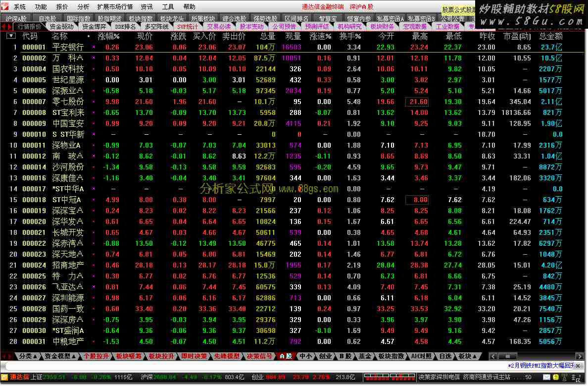Click the 代码 column header
This screenshot has width=588, height=386.
[x=30, y=37]
